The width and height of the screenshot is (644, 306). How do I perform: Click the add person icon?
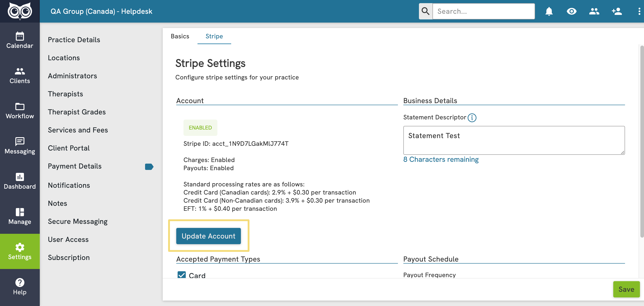tap(617, 11)
